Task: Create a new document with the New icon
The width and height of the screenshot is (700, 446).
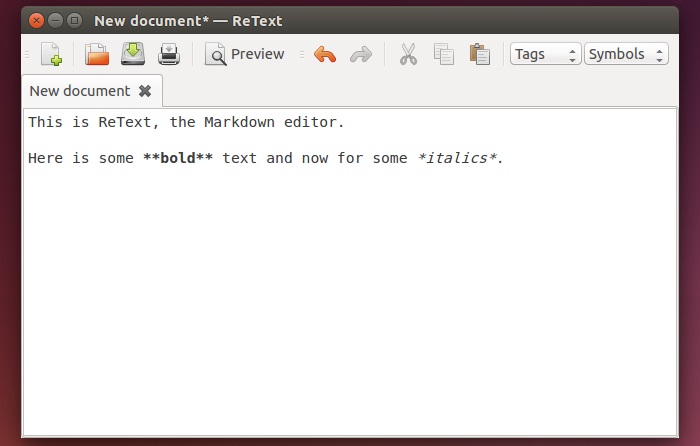Action: pos(51,54)
